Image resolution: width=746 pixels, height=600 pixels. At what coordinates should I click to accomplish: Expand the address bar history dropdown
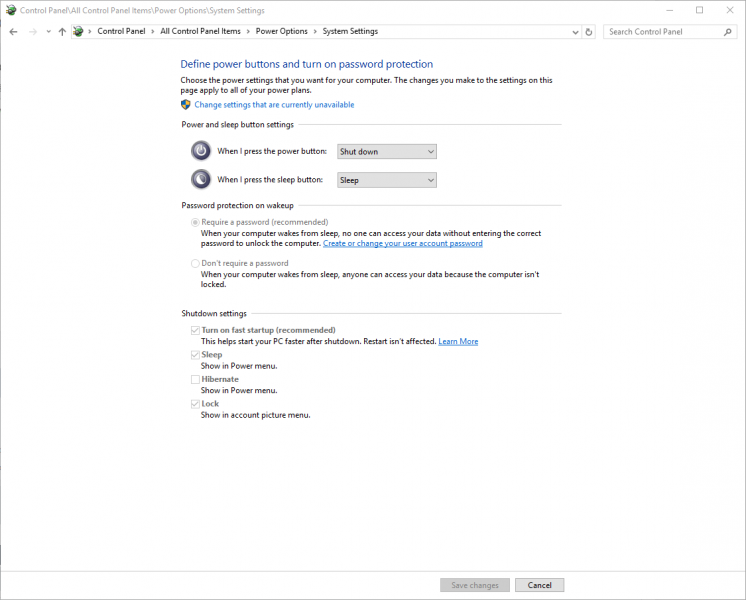click(575, 32)
